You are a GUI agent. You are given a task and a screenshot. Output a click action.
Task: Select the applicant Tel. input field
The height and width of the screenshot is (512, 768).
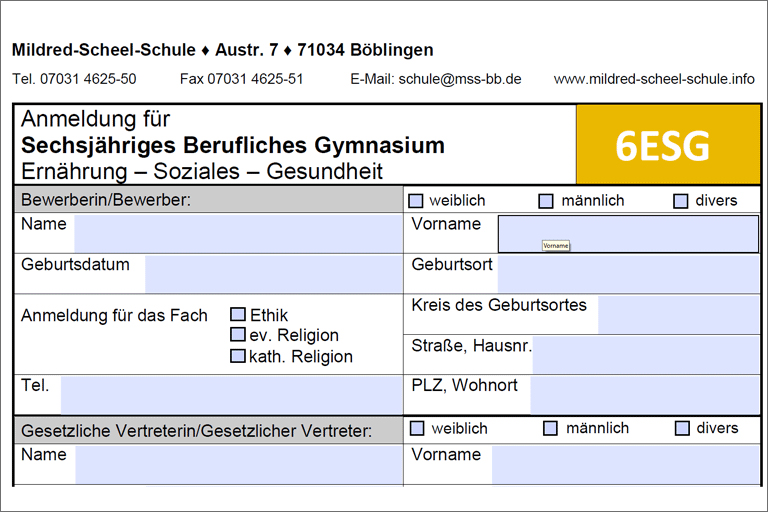pyautogui.click(x=231, y=395)
